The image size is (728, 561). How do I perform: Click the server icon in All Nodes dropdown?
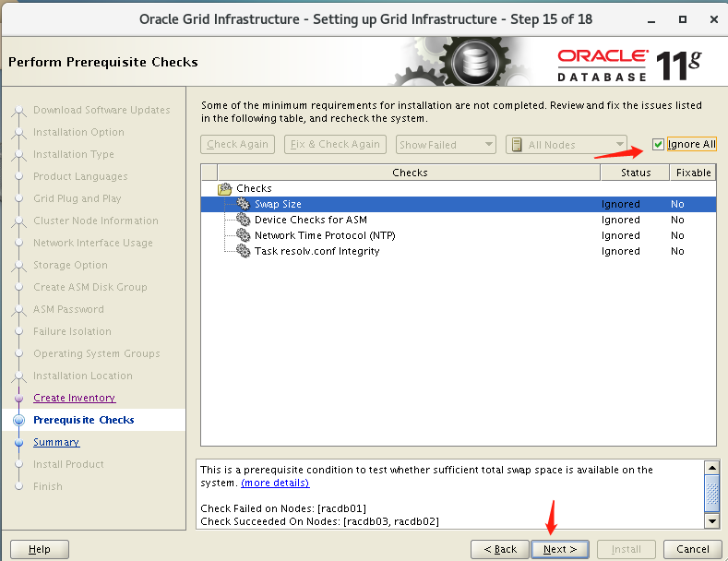[517, 145]
